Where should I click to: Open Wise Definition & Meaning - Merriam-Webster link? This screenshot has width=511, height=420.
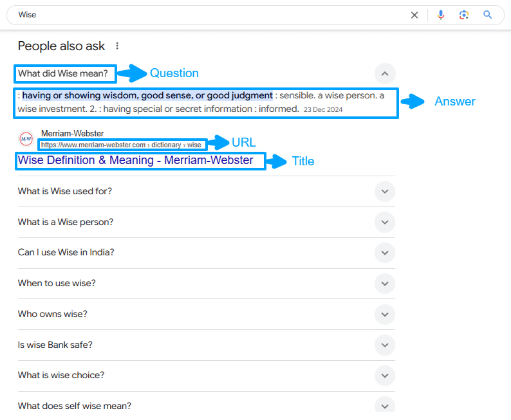pyautogui.click(x=136, y=160)
